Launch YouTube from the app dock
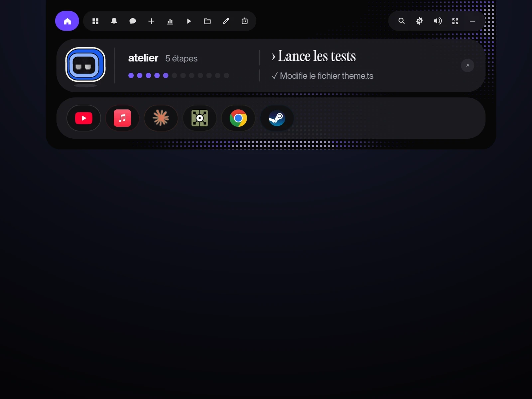This screenshot has width=532, height=399. click(84, 118)
